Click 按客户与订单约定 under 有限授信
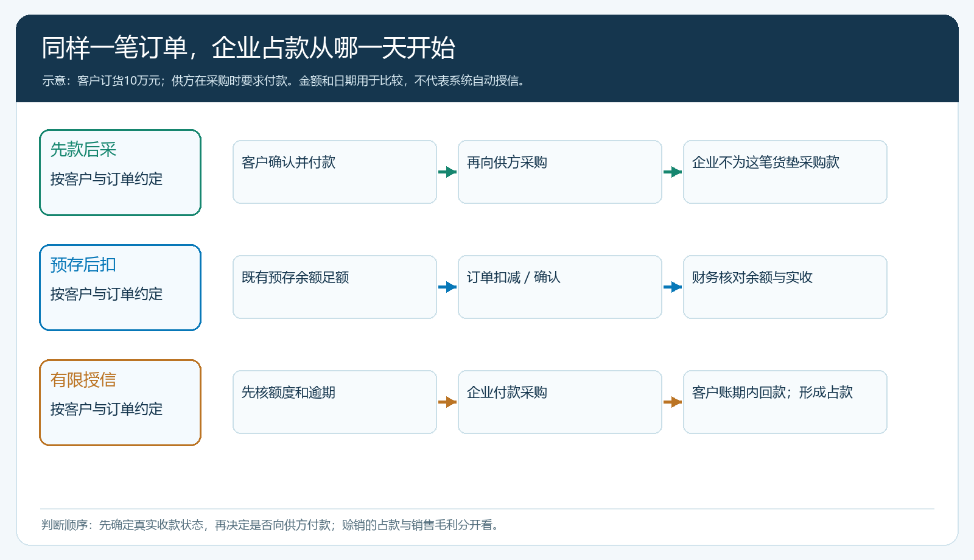974x560 pixels. (107, 409)
